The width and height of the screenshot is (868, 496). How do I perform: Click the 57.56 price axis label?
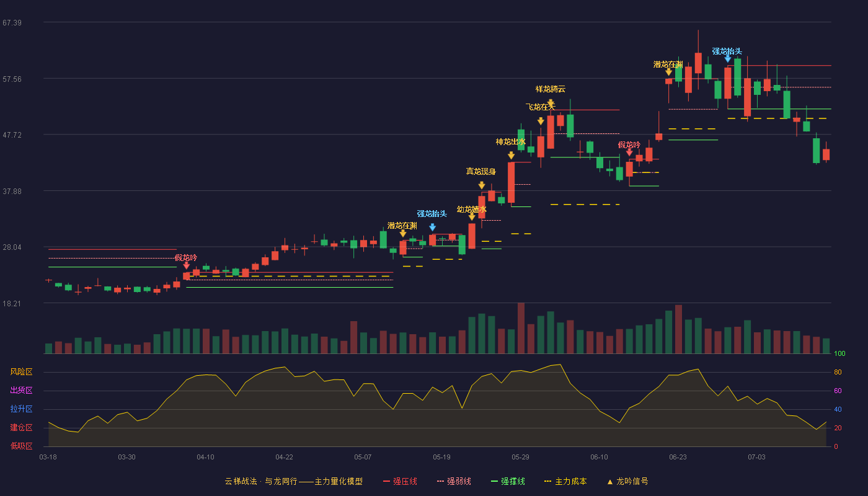click(12, 79)
